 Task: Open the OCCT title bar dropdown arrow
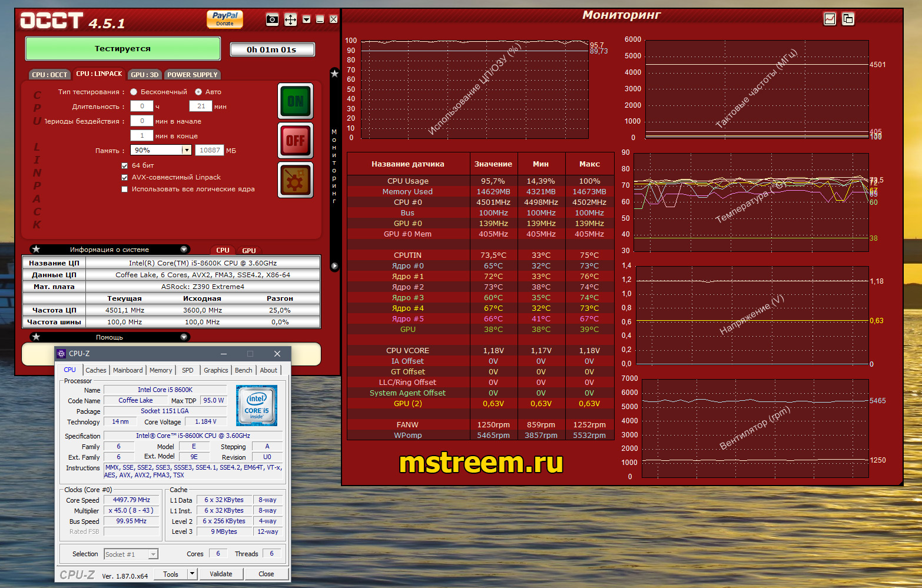click(306, 19)
